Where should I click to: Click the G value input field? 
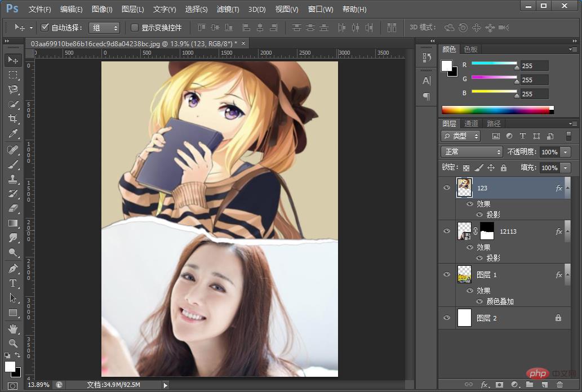tap(534, 80)
